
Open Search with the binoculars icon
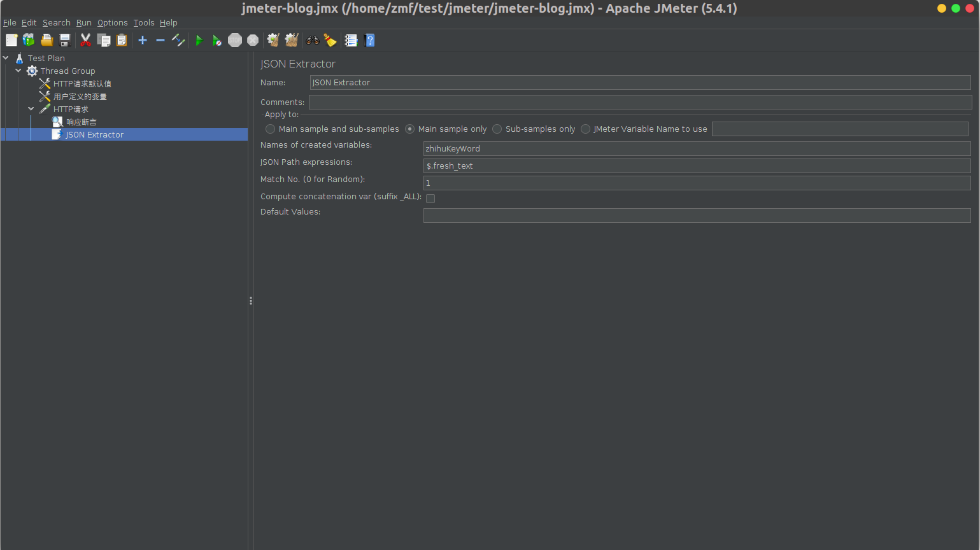[312, 40]
